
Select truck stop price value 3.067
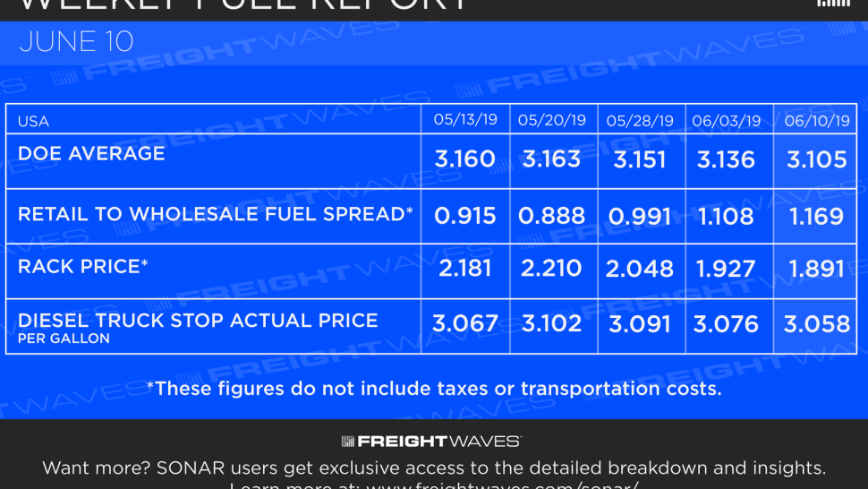click(465, 323)
